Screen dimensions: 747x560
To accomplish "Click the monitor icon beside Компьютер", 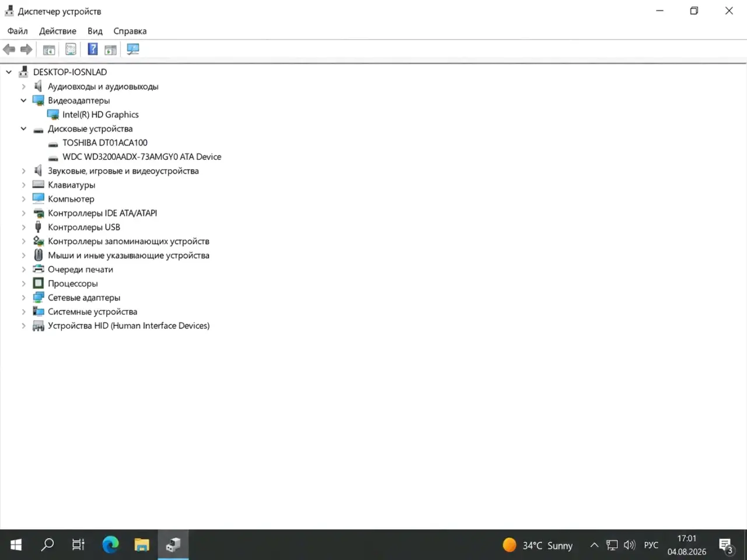I will click(38, 198).
